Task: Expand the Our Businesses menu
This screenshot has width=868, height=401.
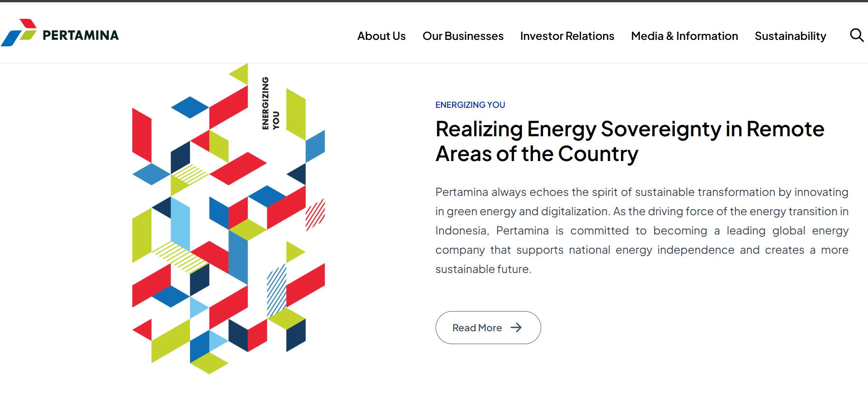Action: point(463,36)
